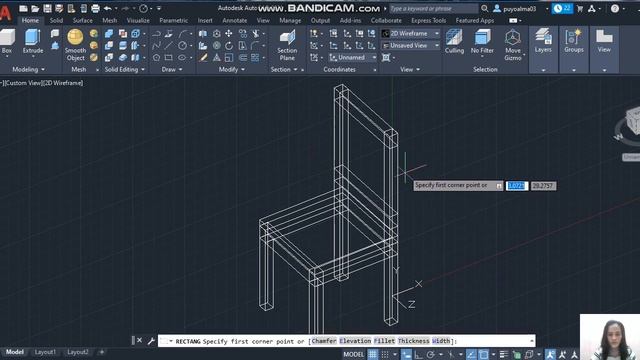The width and height of the screenshot is (640, 360).
Task: Close the command line with X
Action: tap(140, 340)
